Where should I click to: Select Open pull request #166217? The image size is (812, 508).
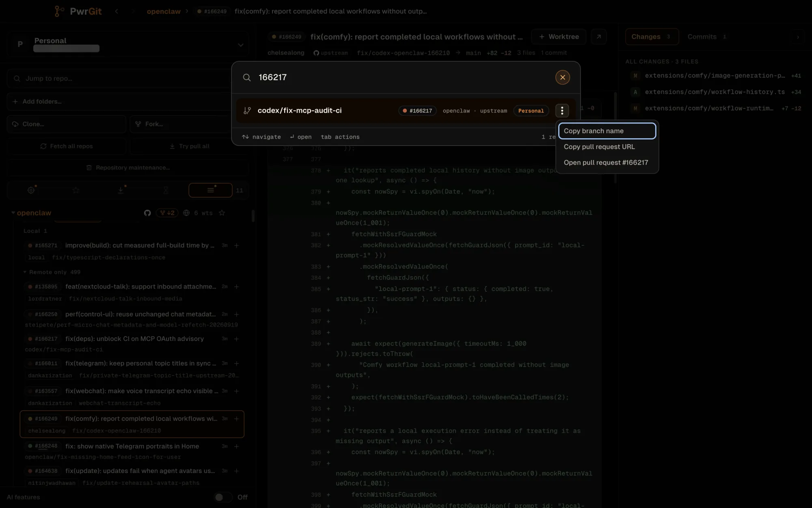coord(607,163)
